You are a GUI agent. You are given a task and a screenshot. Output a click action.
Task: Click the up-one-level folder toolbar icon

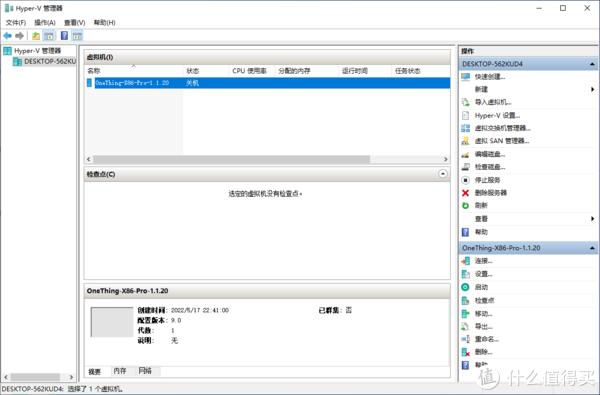coord(36,36)
